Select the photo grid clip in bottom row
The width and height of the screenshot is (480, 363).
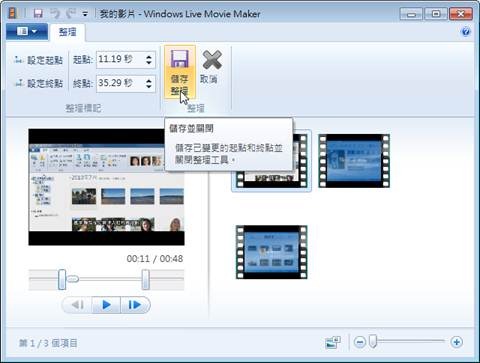pyautogui.click(x=272, y=252)
